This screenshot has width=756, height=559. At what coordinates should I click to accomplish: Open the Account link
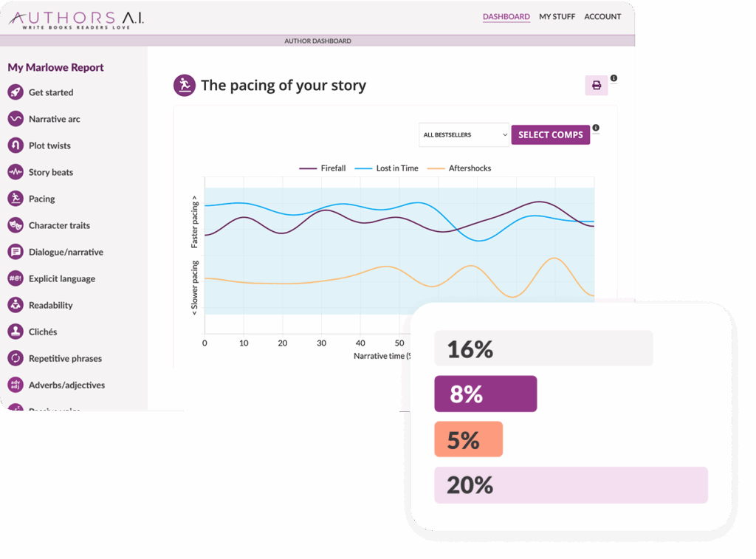point(602,16)
